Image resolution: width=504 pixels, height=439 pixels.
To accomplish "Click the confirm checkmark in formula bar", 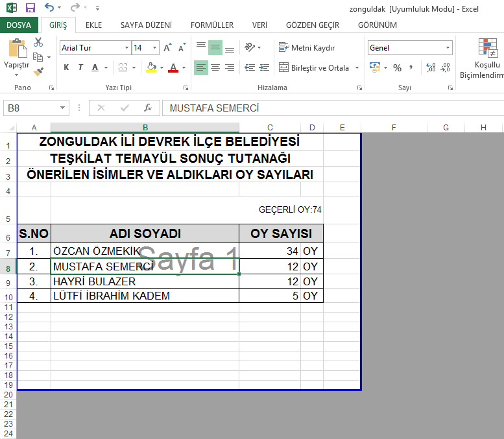I will (125, 108).
